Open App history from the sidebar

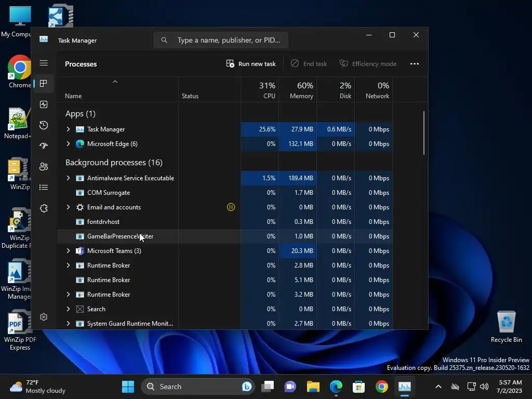point(44,125)
